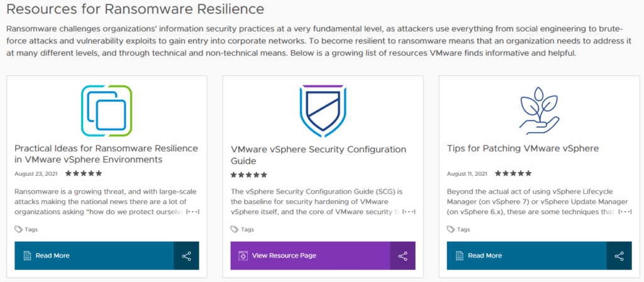The height and width of the screenshot is (282, 644).
Task: Click share icon on Security Configuration Guide card
Action: tap(402, 256)
